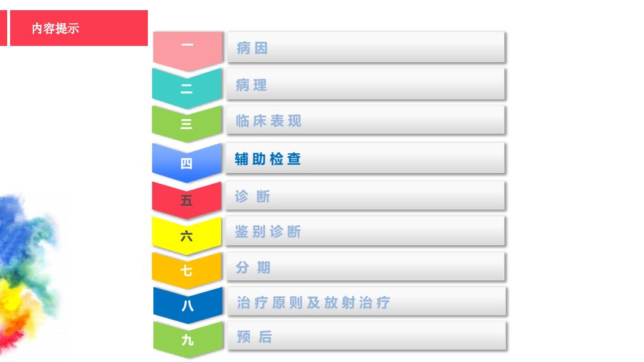Click the green chevron labeled 九
This screenshot has width=644, height=362.
(x=188, y=339)
